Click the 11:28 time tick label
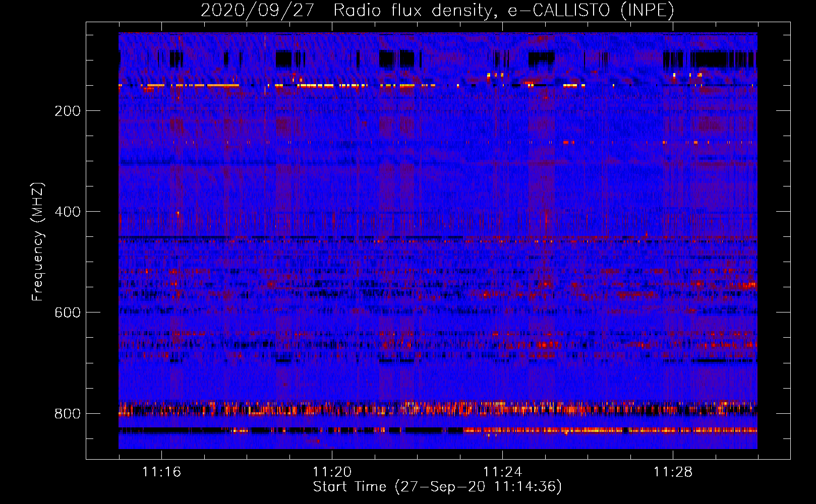This screenshot has height=504, width=816. coord(673,472)
